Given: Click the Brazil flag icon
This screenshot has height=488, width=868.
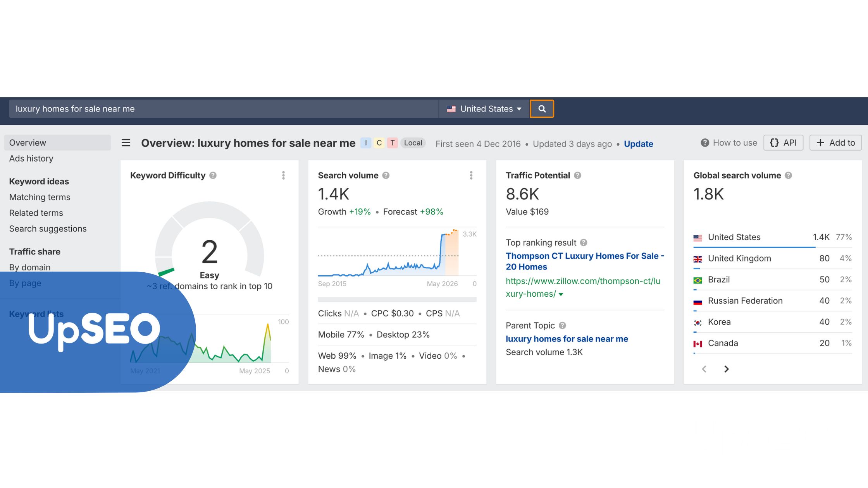Looking at the screenshot, I should (x=697, y=280).
